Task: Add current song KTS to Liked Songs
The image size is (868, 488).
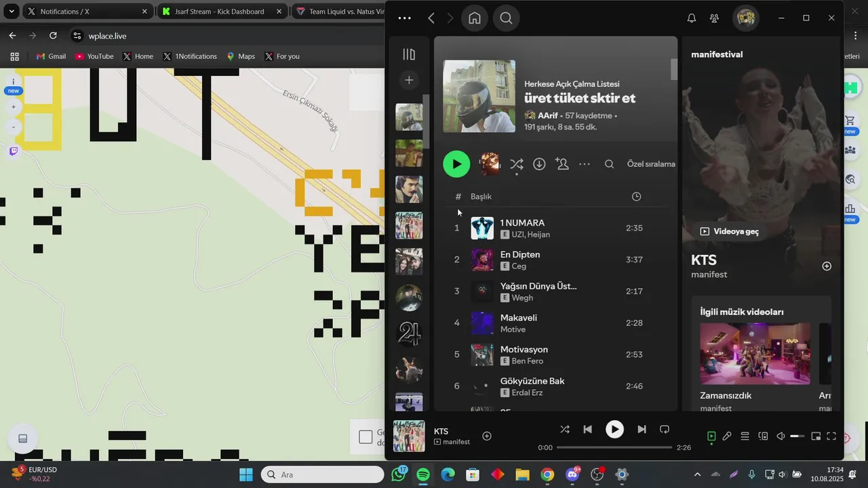Action: 487,436
